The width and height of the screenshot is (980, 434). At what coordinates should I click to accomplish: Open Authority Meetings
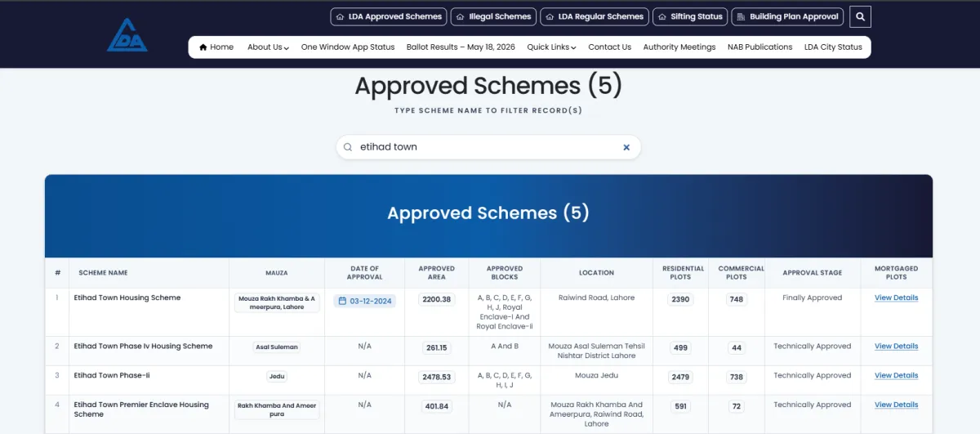point(679,47)
